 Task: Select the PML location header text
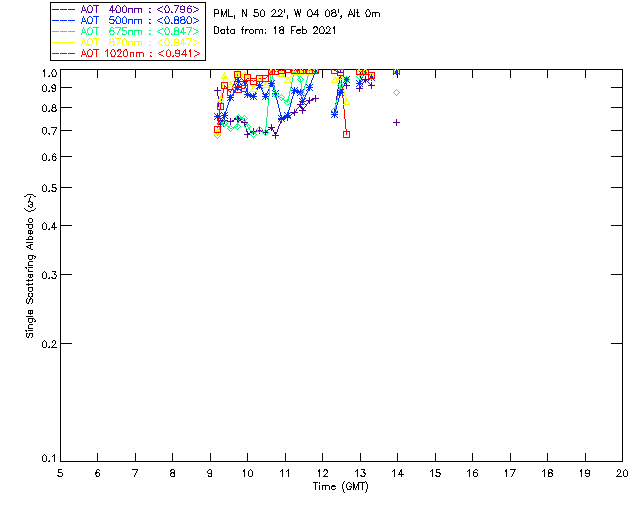click(297, 13)
